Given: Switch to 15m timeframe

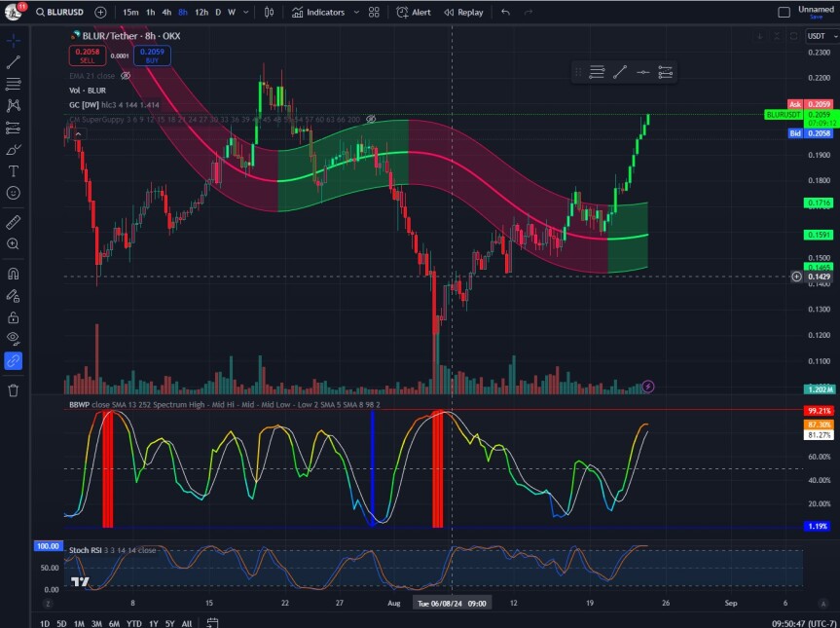Looking at the screenshot, I should [x=130, y=13].
